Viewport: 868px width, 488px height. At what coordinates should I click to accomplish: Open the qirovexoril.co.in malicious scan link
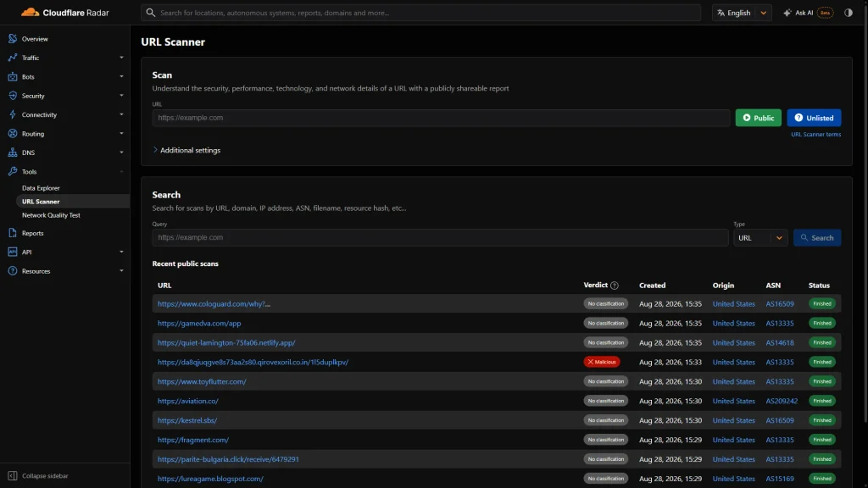coord(253,362)
